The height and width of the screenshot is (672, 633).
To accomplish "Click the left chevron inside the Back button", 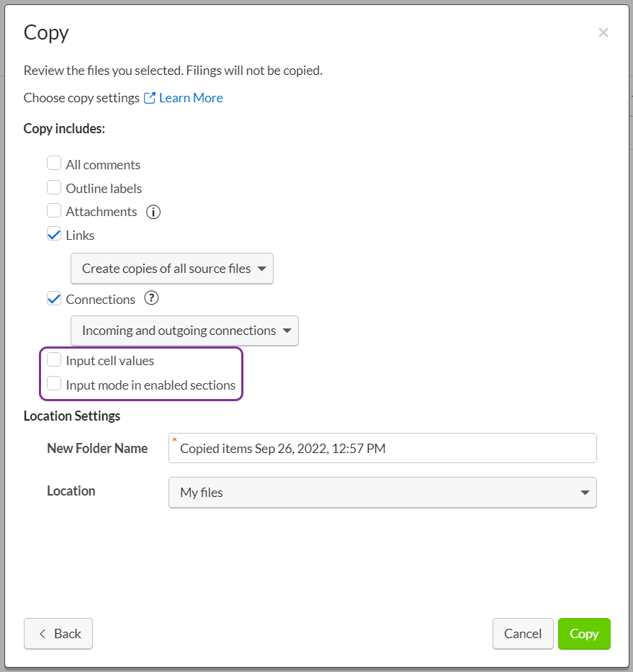I will click(42, 634).
